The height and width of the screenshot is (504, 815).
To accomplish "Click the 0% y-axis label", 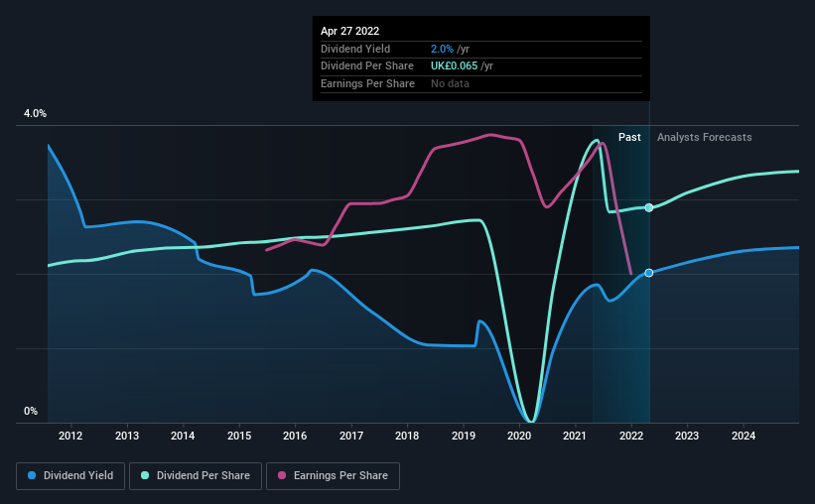I will pyautogui.click(x=31, y=411).
